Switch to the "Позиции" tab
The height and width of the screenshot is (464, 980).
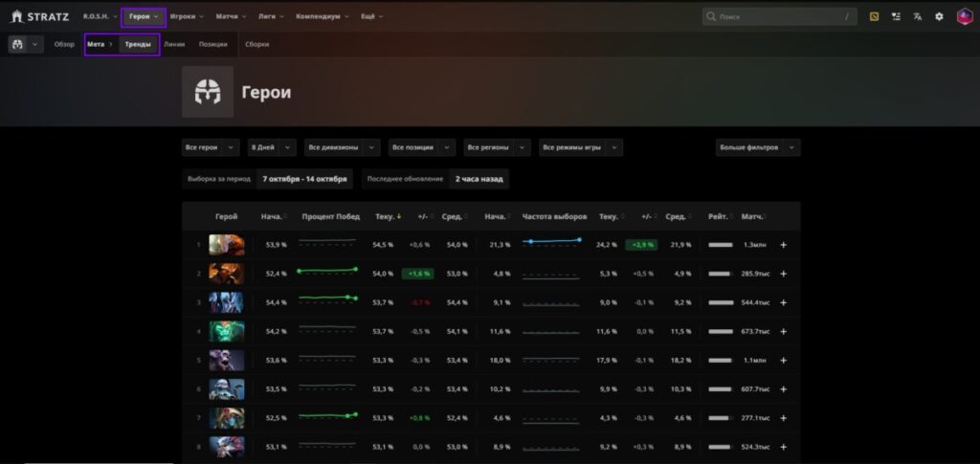[x=213, y=44]
